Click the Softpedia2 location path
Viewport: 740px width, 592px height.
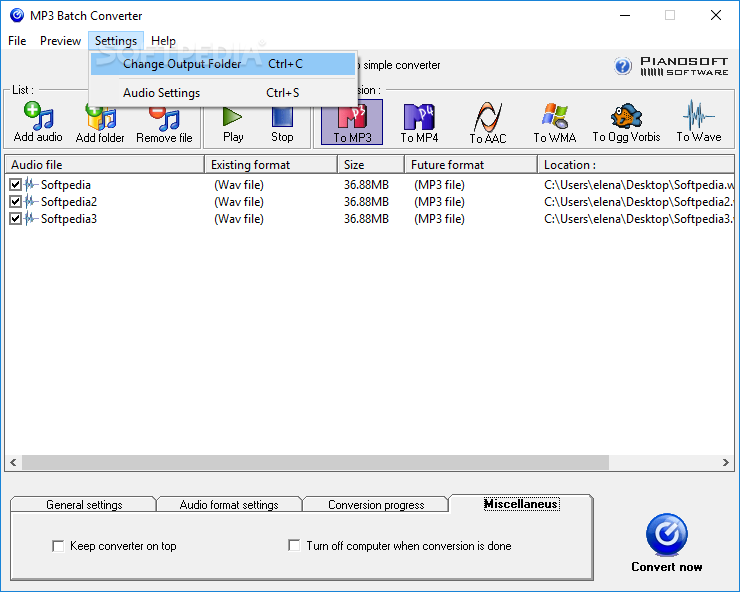[639, 202]
